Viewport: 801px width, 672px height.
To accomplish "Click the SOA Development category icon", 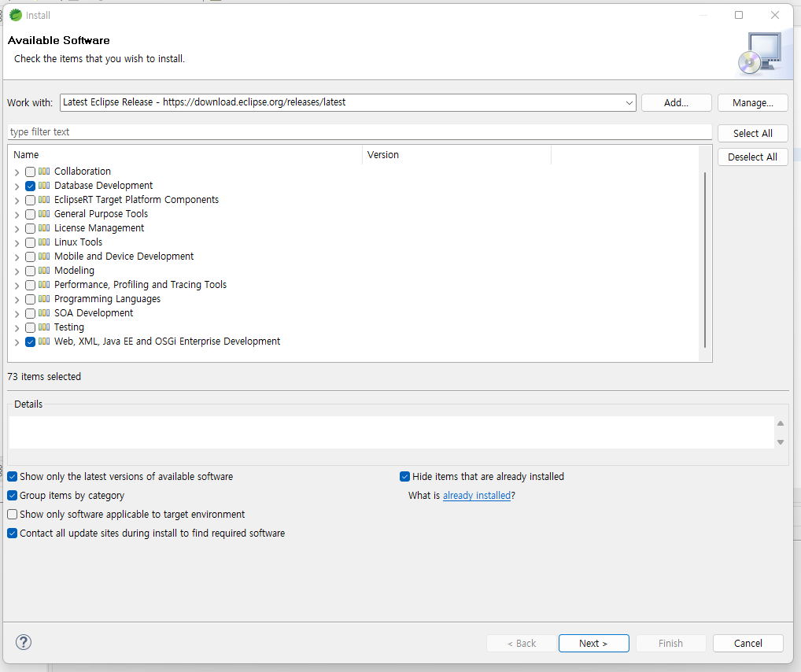I will coord(44,313).
